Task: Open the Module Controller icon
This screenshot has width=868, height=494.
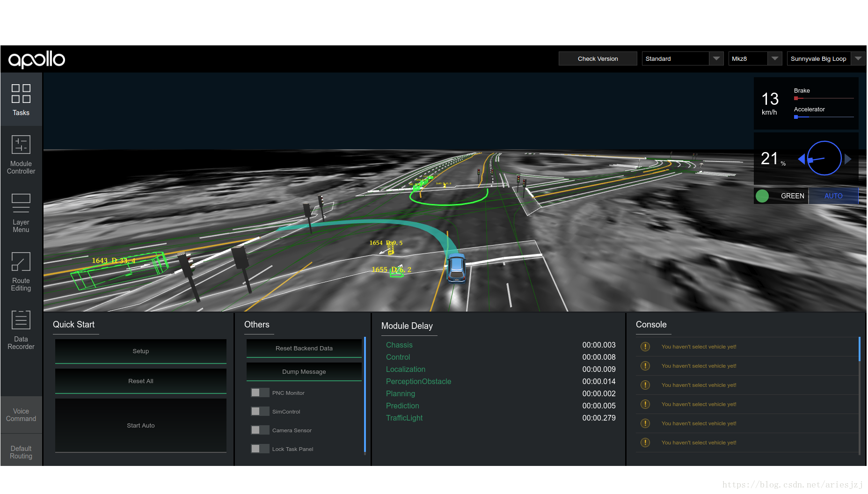Action: coord(21,145)
